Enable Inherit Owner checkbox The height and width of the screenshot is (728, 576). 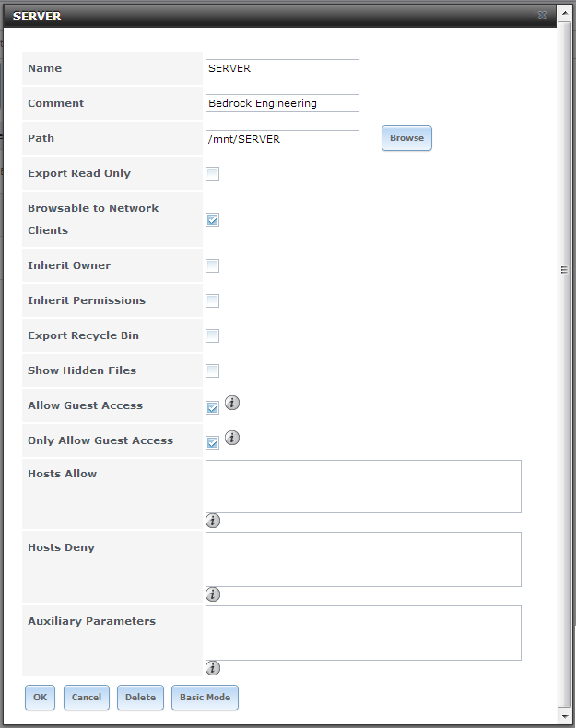(213, 266)
